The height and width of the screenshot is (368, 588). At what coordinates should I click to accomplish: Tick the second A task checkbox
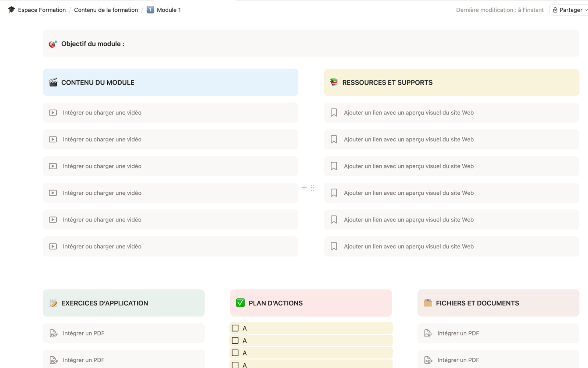pos(235,340)
